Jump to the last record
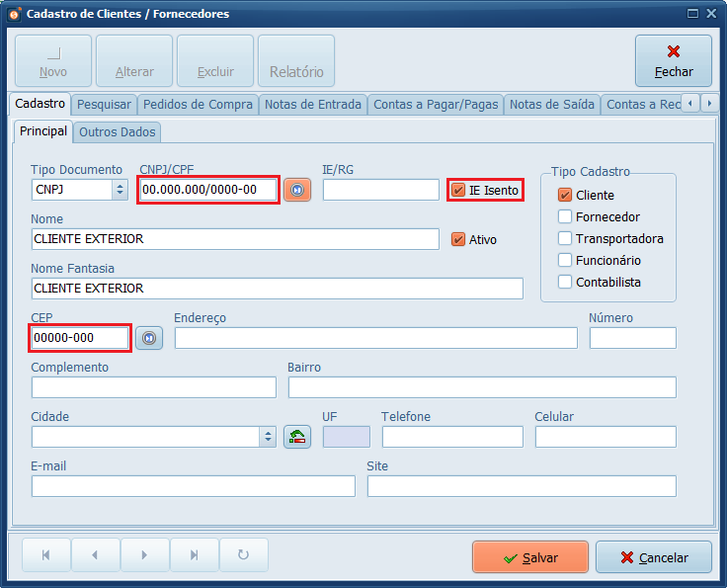The image size is (727, 588). pyautogui.click(x=195, y=555)
